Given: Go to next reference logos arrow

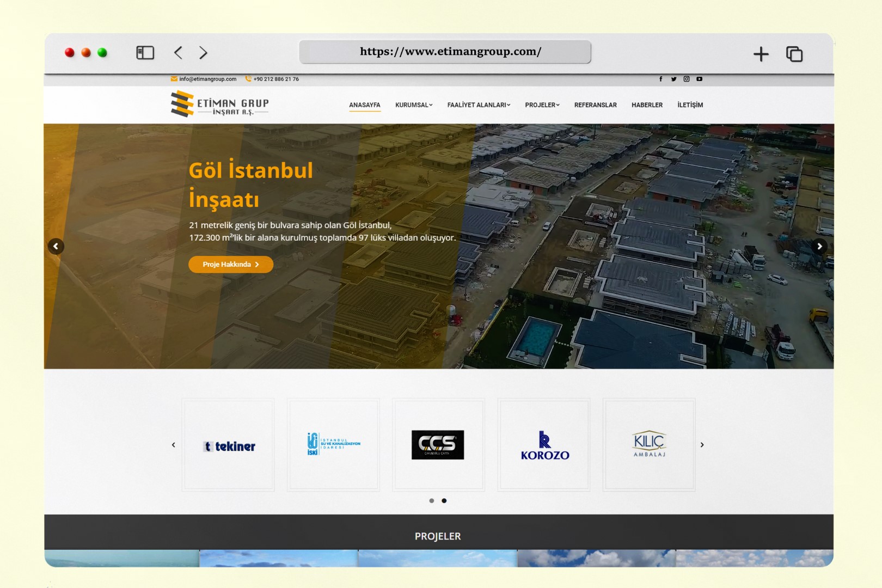Looking at the screenshot, I should pyautogui.click(x=702, y=445).
